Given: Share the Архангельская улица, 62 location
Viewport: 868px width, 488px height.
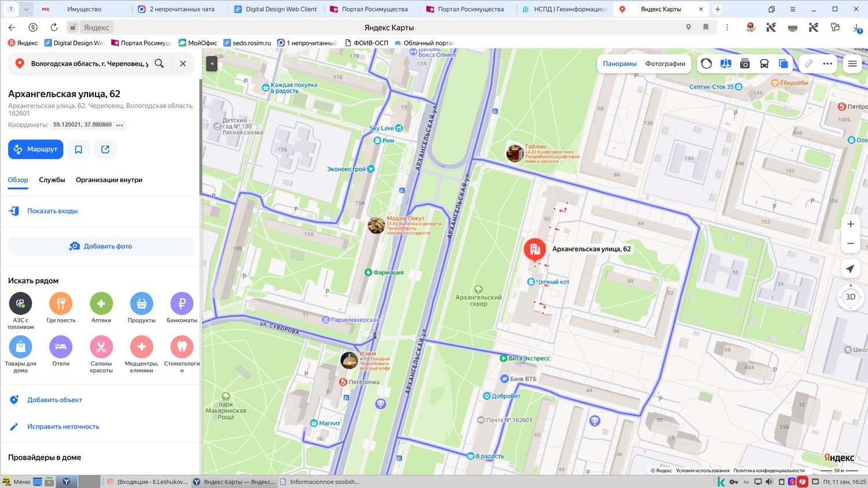Looking at the screenshot, I should click(105, 149).
